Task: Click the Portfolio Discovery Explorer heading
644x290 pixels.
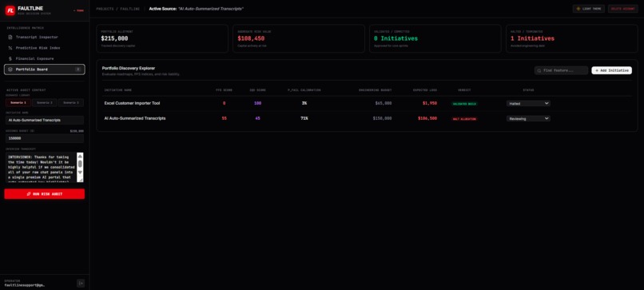Action: tap(129, 68)
